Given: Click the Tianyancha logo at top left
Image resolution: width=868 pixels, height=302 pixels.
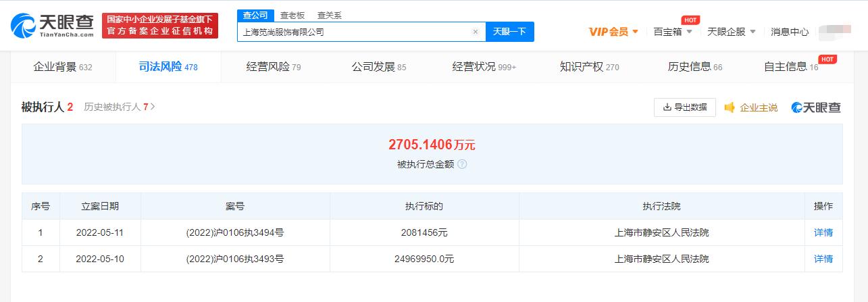Looking at the screenshot, I should (x=51, y=25).
